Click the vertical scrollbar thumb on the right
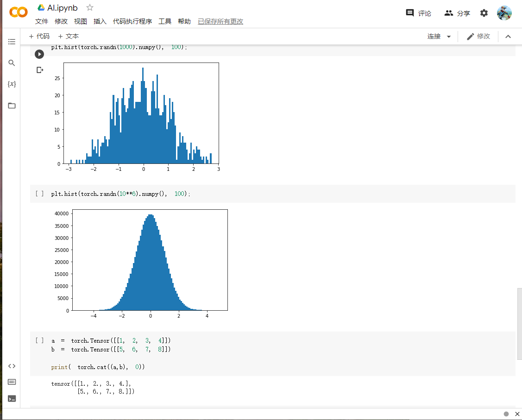This screenshot has width=522, height=420. tap(519, 324)
